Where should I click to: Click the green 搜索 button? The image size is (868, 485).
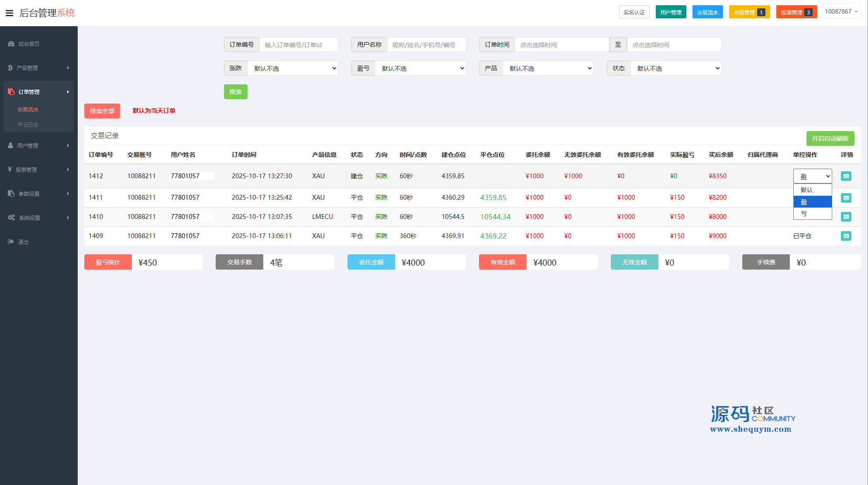coord(235,92)
